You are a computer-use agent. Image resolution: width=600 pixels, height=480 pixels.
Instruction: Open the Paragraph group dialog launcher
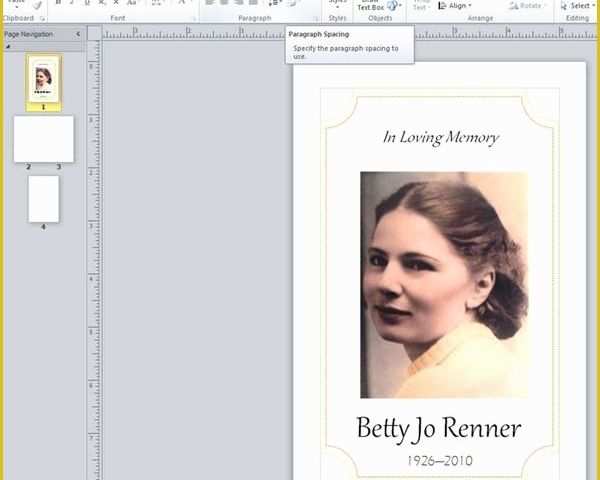(x=316, y=18)
